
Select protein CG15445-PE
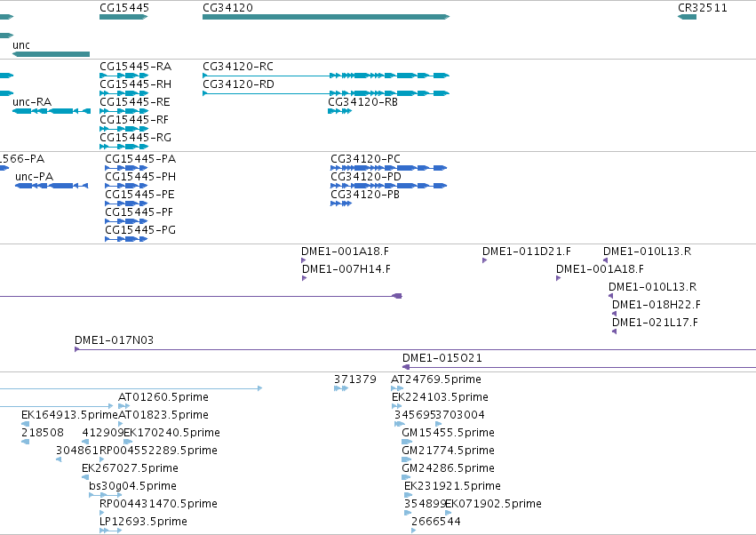point(126,204)
